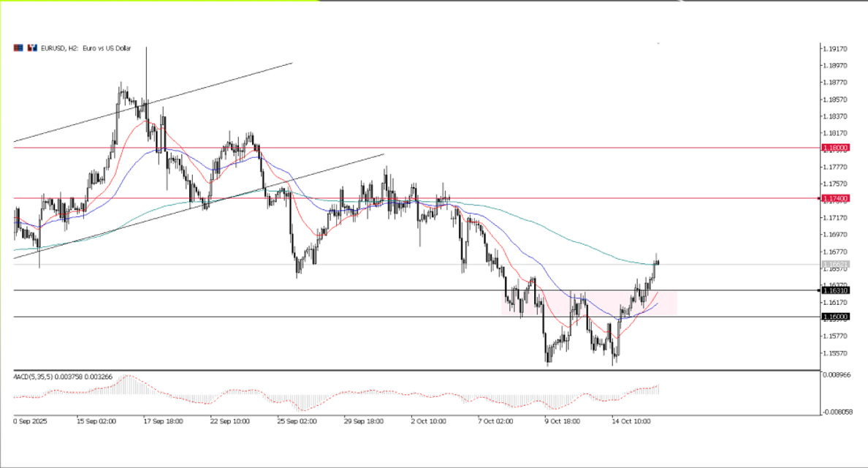Select the MACD histogram peak near 17 Sep

[x=128, y=380]
